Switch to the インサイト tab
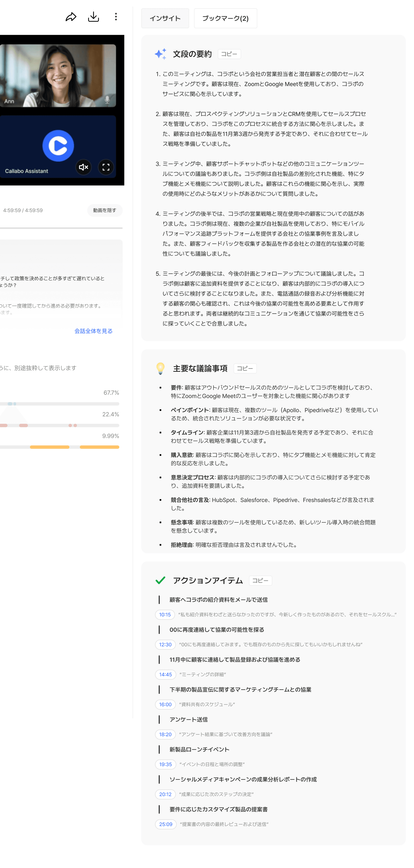The image size is (414, 868). pyautogui.click(x=165, y=18)
